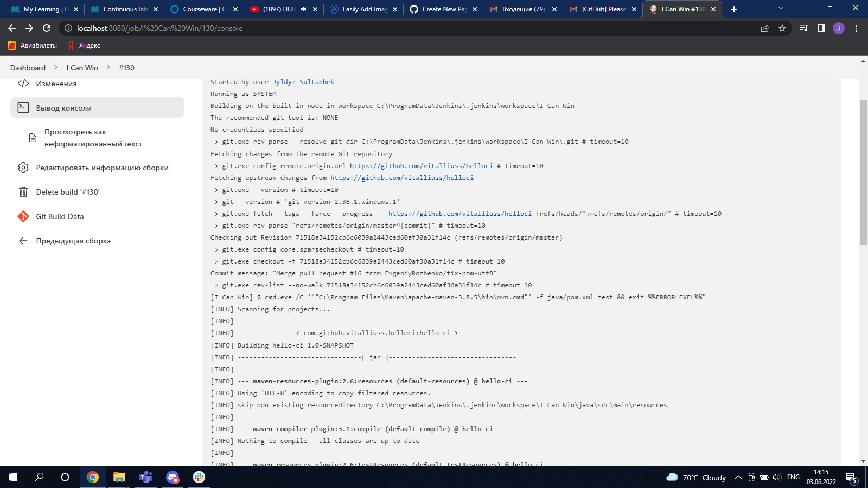Open the Авиабилеты bookmark

tap(33, 46)
